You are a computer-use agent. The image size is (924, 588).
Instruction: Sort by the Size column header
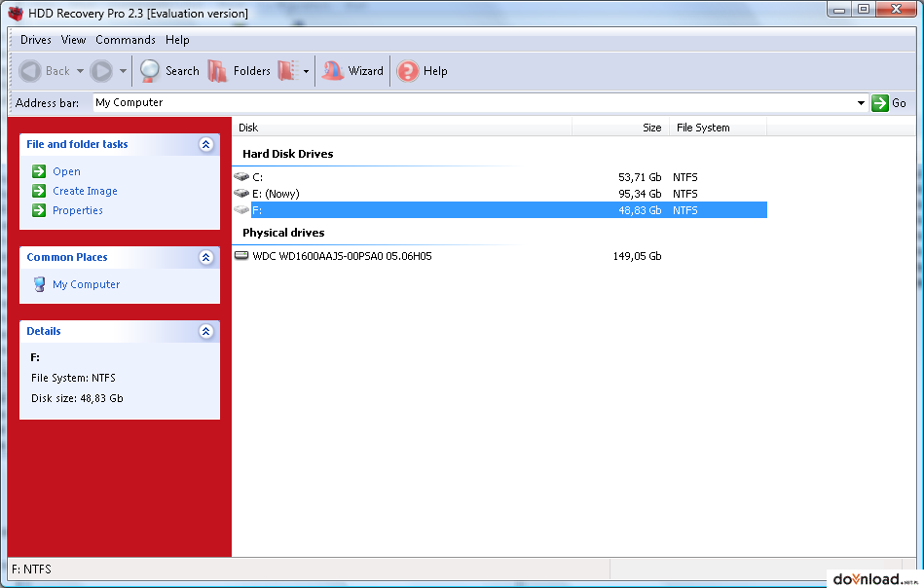620,128
